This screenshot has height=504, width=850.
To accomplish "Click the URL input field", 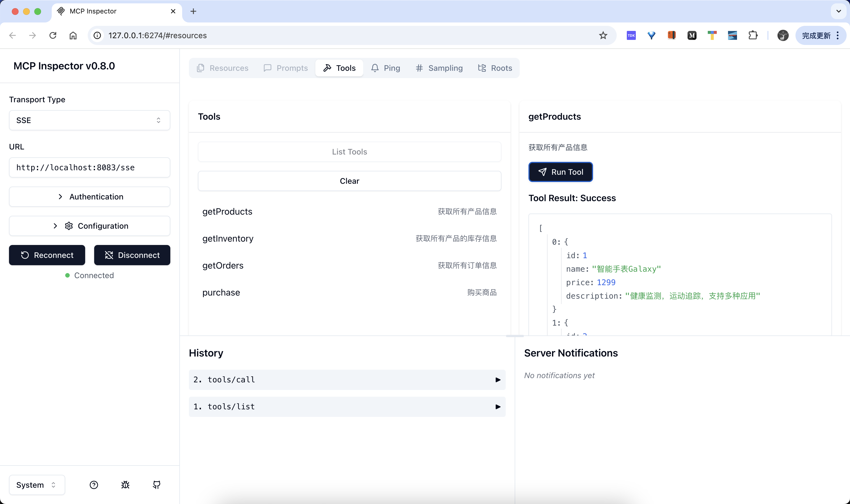I will click(x=89, y=167).
